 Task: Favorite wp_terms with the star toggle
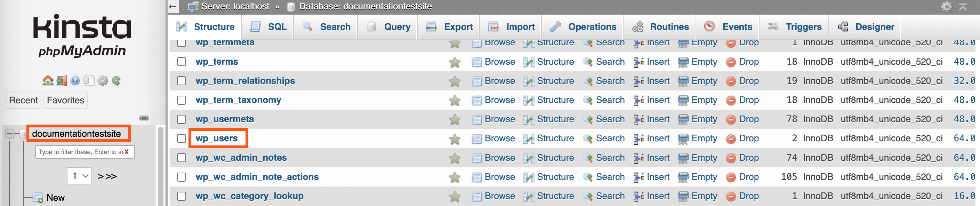454,61
